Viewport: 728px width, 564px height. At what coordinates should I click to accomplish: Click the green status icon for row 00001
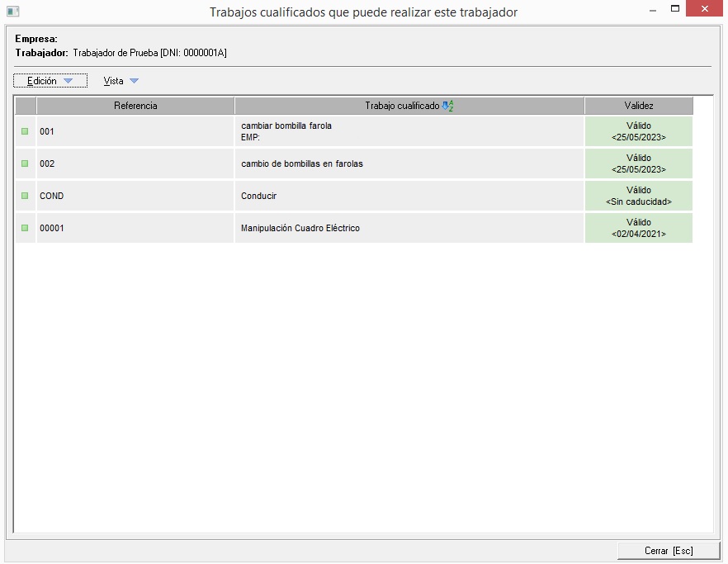pos(25,228)
